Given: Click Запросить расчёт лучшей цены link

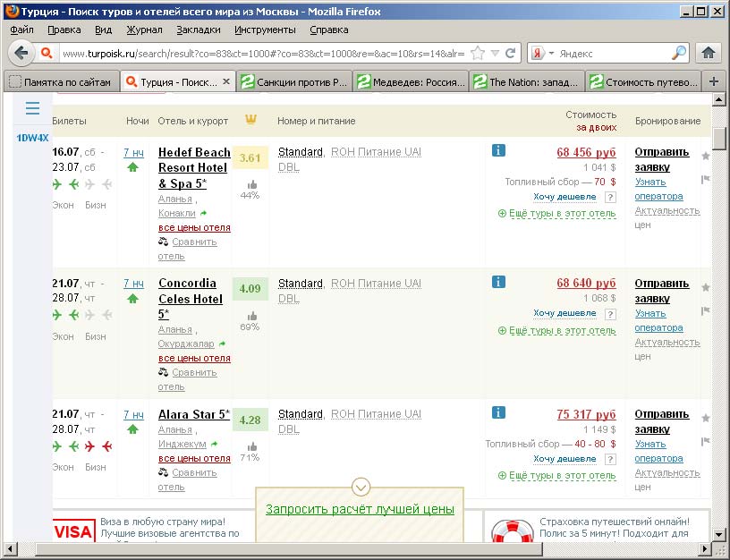Looking at the screenshot, I should 360,509.
